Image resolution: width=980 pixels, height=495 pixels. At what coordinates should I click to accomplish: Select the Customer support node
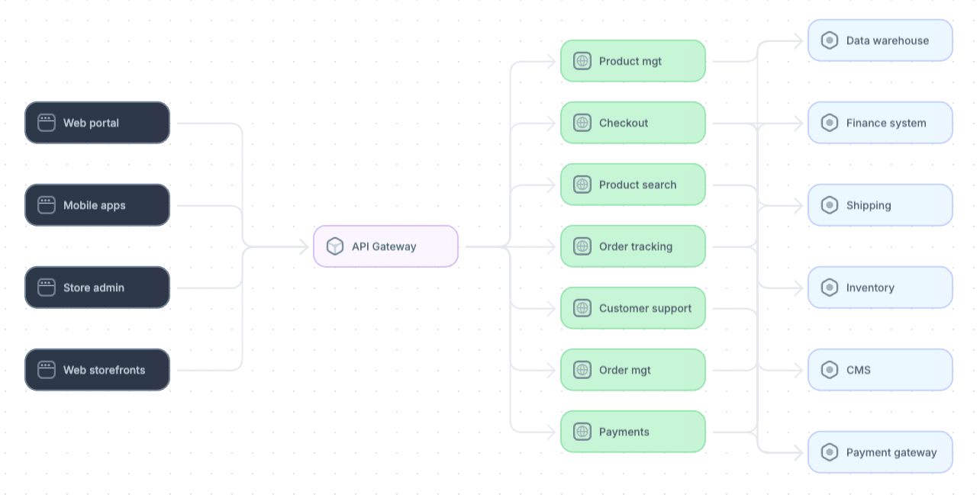633,308
